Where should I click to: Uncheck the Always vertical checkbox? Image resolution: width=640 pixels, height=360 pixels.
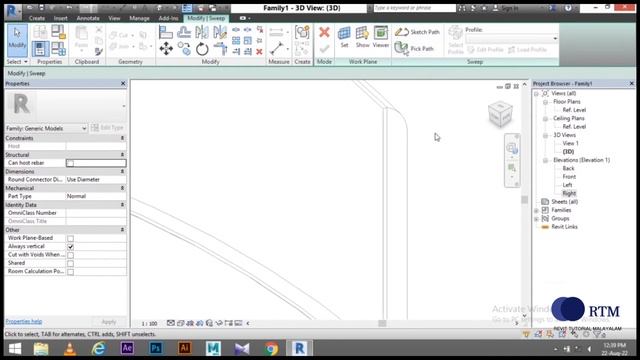(x=71, y=247)
